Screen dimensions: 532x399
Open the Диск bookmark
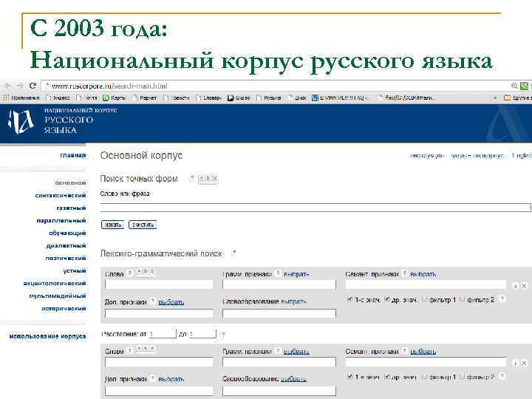click(297, 98)
